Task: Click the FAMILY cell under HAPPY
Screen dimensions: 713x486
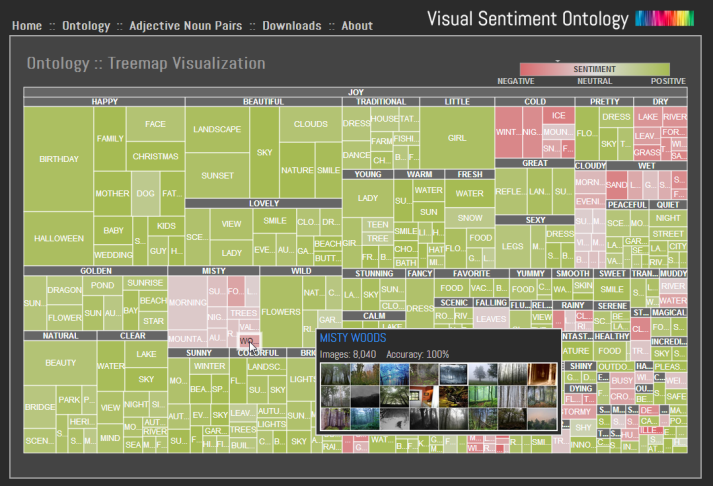Action: tap(110, 139)
